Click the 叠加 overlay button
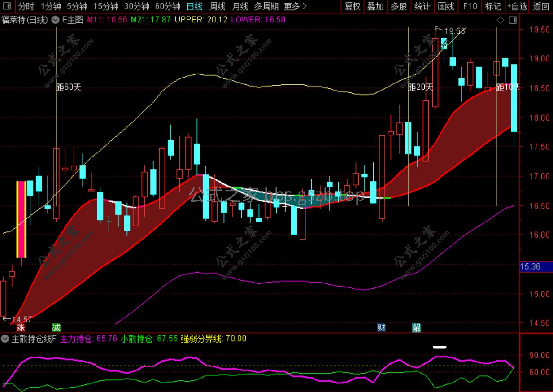Viewport: 553px width, 392px height. 375,6
